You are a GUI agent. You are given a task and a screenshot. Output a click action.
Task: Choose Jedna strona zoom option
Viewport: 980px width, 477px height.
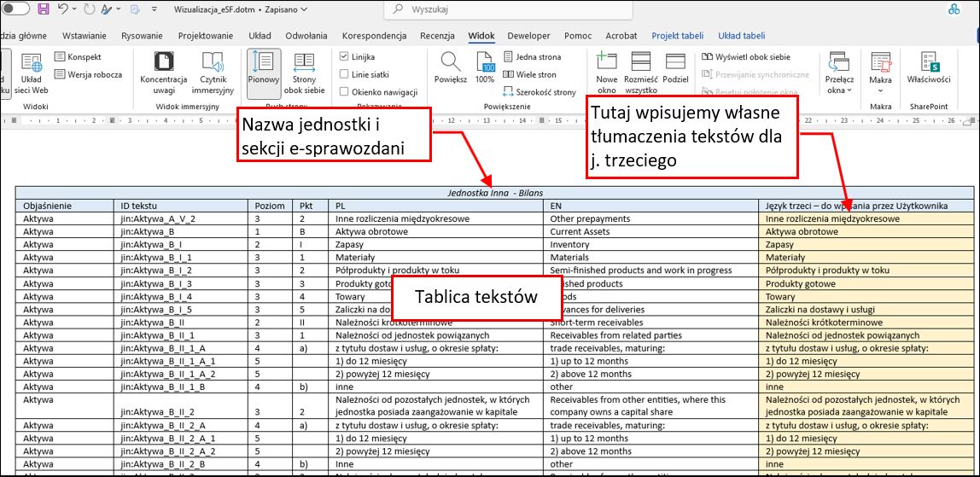pyautogui.click(x=532, y=57)
